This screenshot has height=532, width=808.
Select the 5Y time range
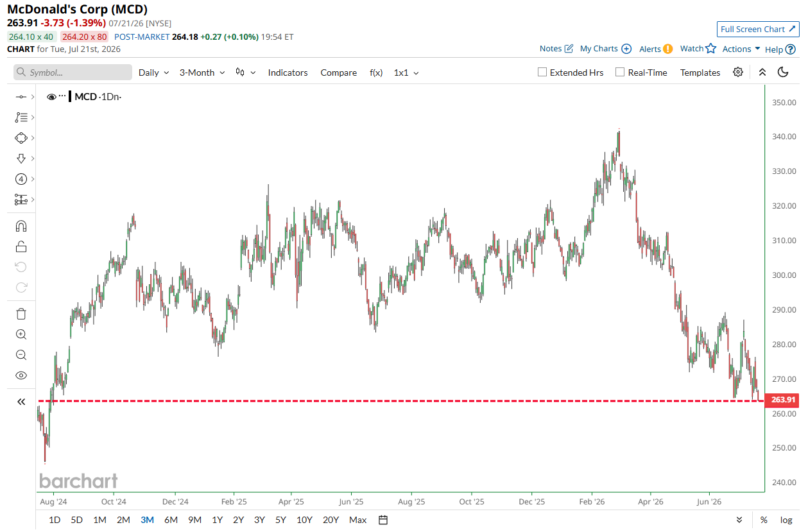pyautogui.click(x=280, y=520)
